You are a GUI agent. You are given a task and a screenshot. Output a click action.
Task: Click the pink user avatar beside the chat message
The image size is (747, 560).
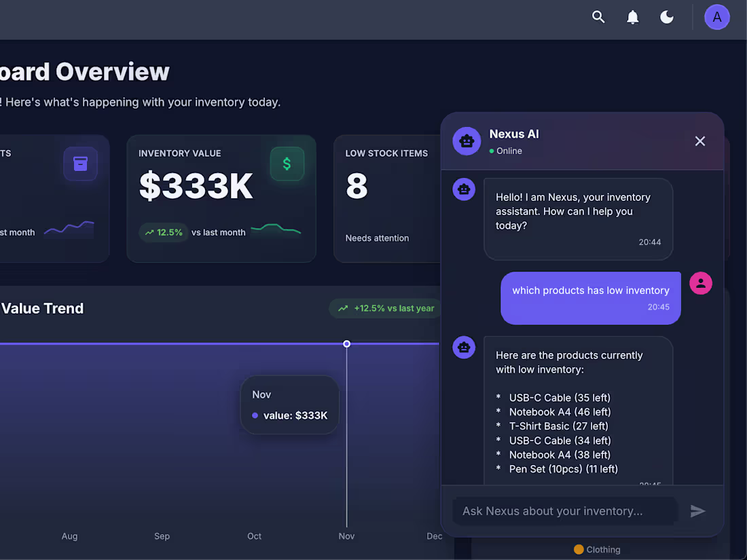tap(700, 283)
